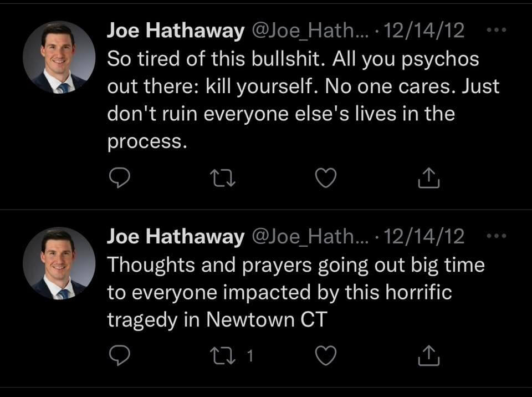Open Joe Hathaway's avatar on the Newtown tweet
532x397 pixels.
[x=59, y=263]
